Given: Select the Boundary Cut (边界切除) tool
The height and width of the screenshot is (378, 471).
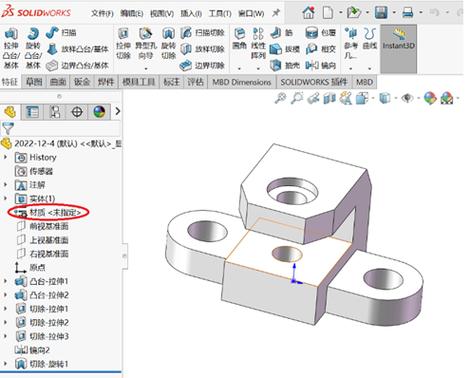Looking at the screenshot, I should coord(202,65).
